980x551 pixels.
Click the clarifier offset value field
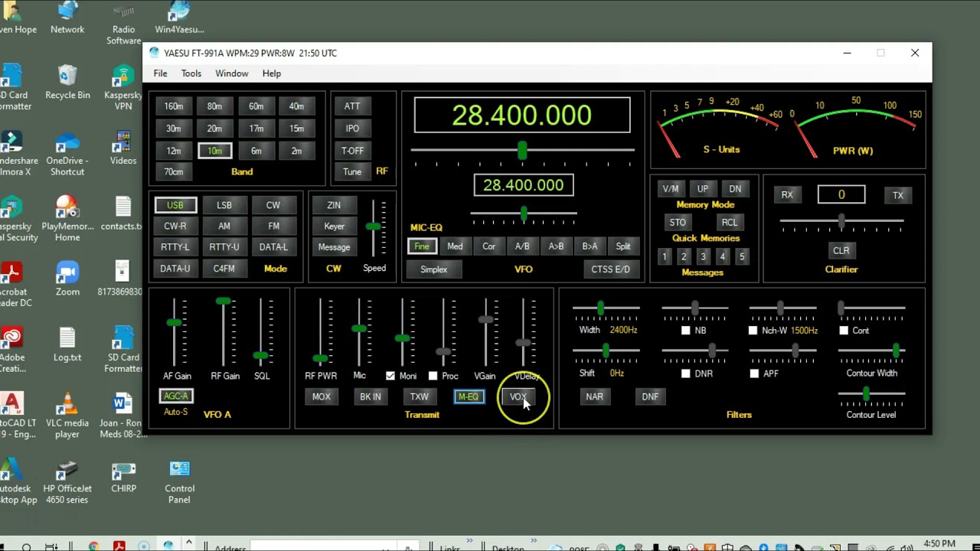tap(841, 195)
